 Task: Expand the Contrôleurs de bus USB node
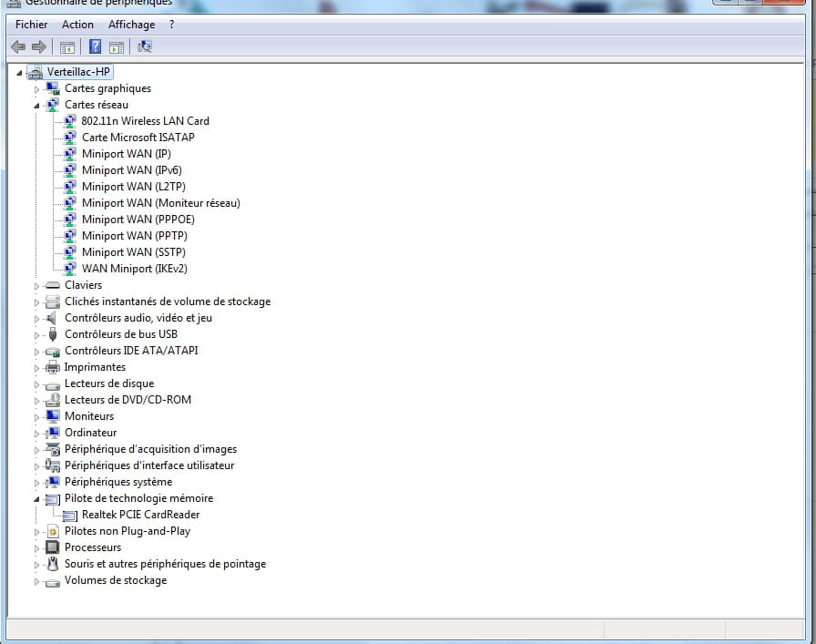pyautogui.click(x=36, y=335)
